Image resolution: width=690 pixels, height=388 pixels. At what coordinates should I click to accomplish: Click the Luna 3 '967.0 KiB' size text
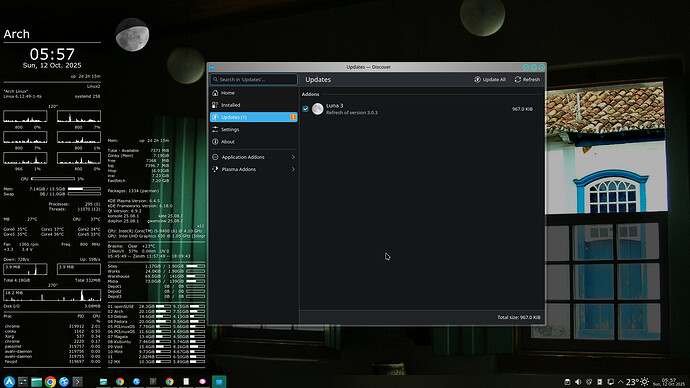[x=522, y=109]
